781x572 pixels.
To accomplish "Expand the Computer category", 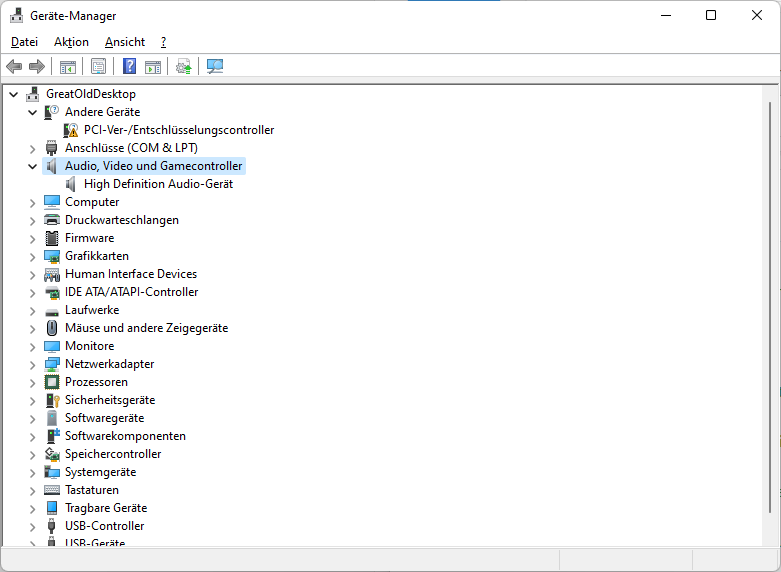I will click(x=32, y=202).
